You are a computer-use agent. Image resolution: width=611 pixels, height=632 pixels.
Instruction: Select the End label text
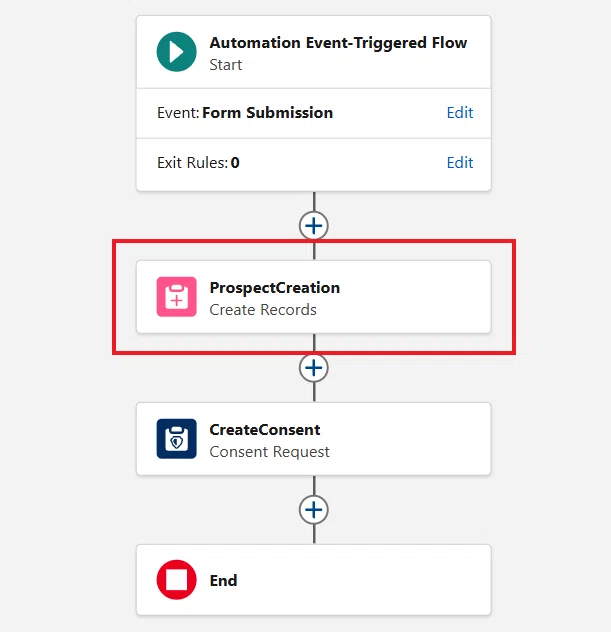(223, 580)
